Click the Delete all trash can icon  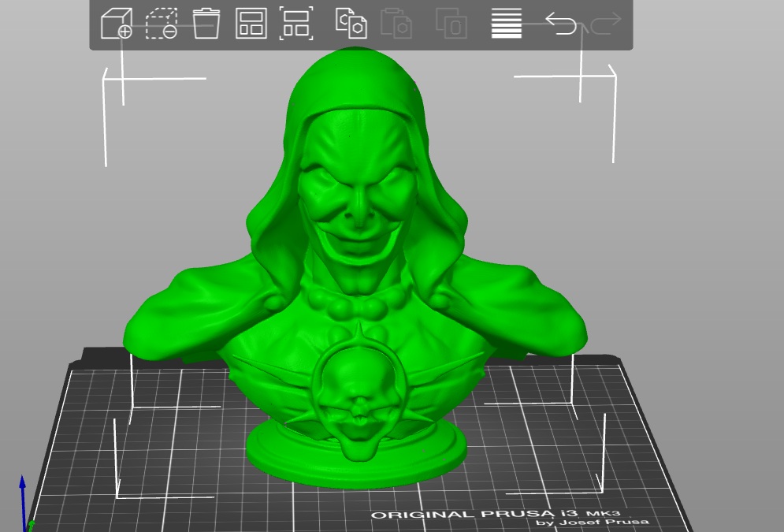tap(206, 23)
